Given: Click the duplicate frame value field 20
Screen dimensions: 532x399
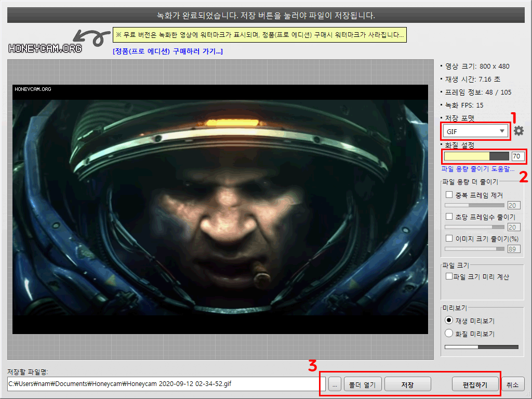Looking at the screenshot, I should [x=514, y=205].
